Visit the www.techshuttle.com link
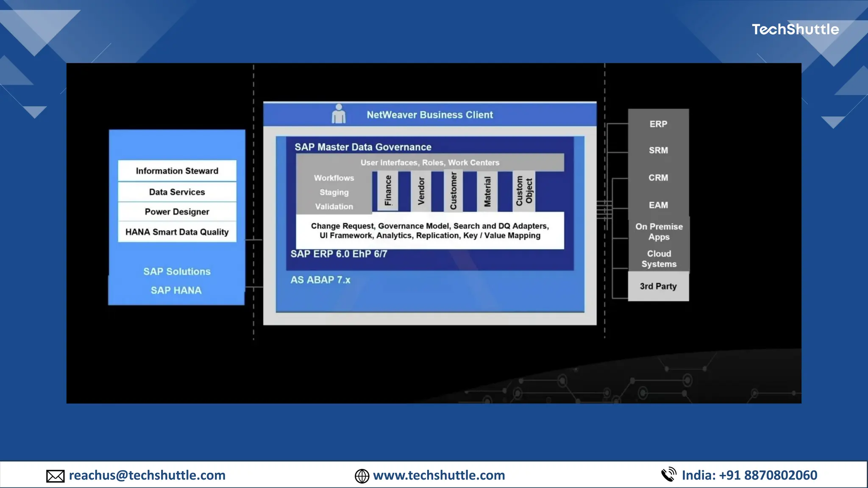 pos(439,475)
